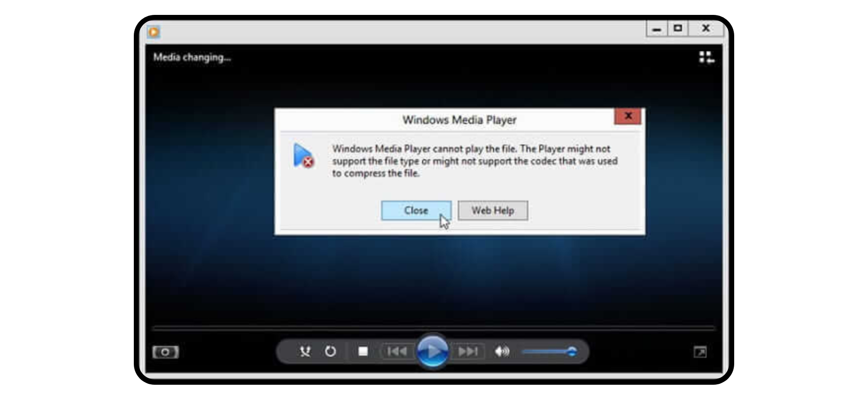Switch to full screen view icon
This screenshot has width=868, height=401.
click(x=700, y=352)
